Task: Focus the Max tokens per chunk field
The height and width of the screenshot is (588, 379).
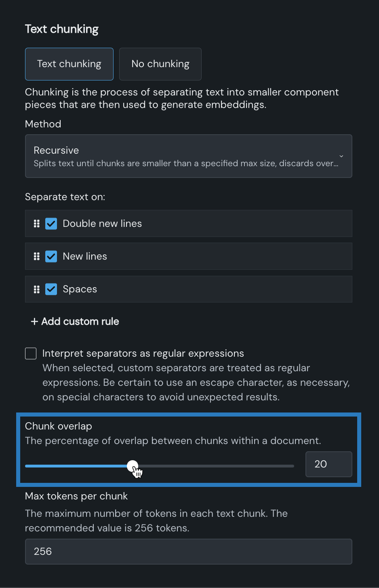Action: point(188,552)
